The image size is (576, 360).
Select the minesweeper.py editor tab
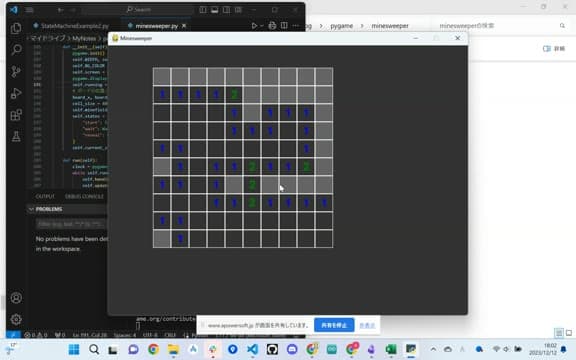pos(156,26)
